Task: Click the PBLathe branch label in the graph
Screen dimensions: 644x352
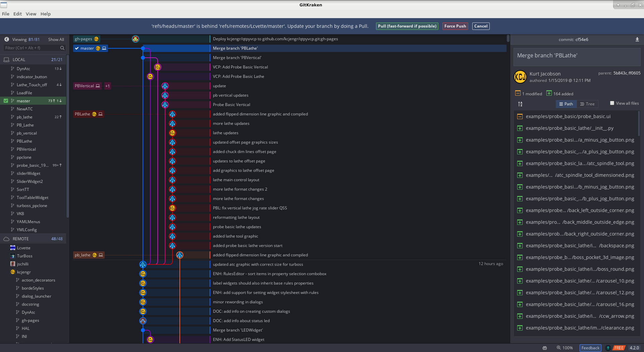Action: click(x=89, y=114)
